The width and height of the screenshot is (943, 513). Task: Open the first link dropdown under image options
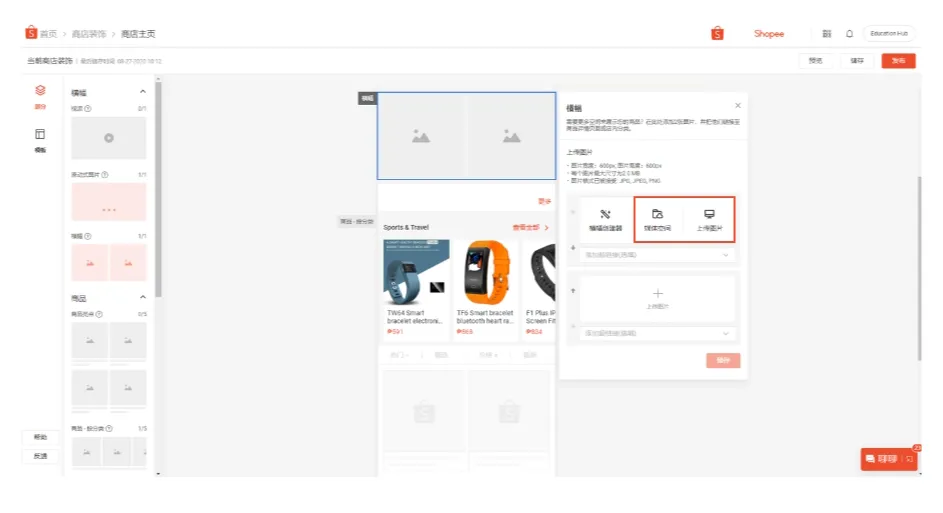tap(657, 255)
